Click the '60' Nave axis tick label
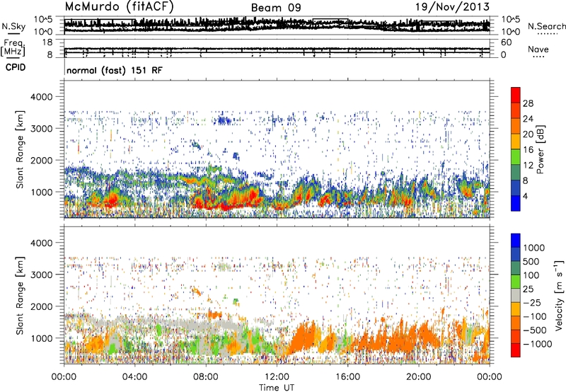This screenshot has width=566, height=392. 507,42
